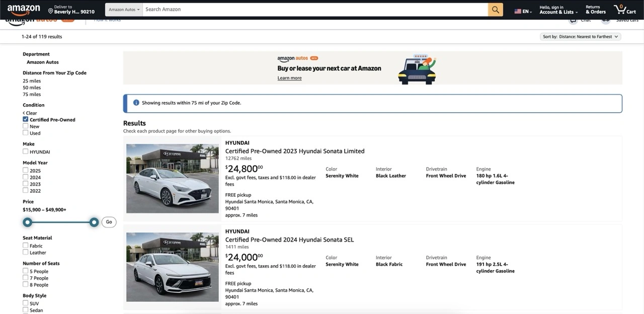Click the Black Fabric interior value

coord(389,264)
